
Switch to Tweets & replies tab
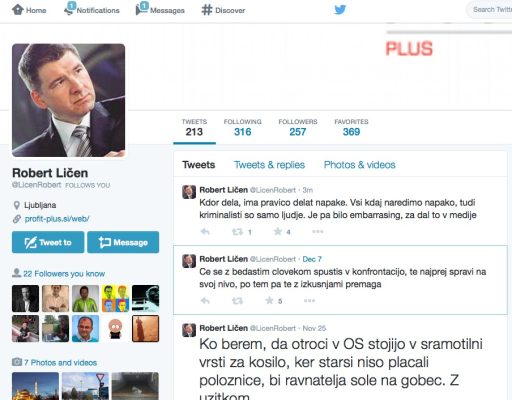coord(269,165)
